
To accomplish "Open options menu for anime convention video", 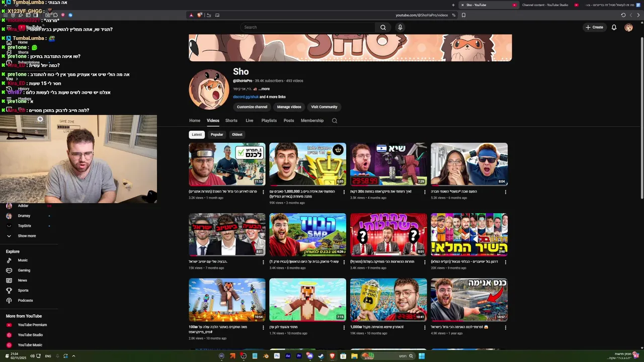I will click(506, 327).
